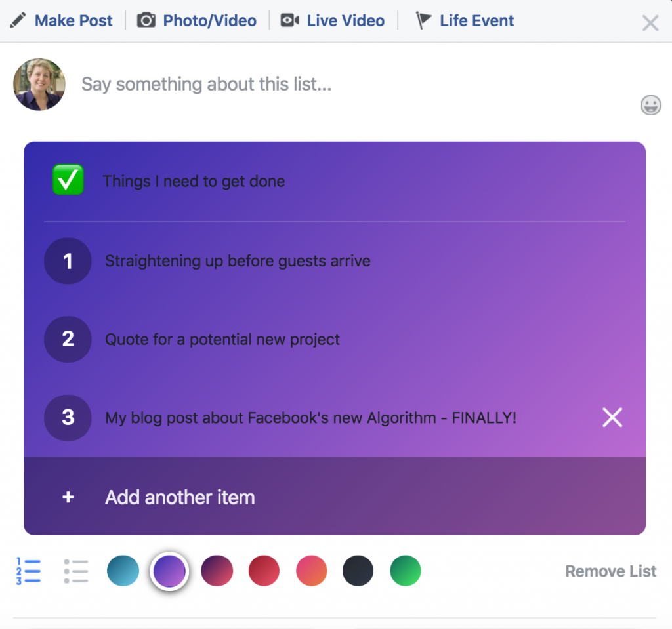
Task: Click the green checkmark list header icon
Action: 68,180
